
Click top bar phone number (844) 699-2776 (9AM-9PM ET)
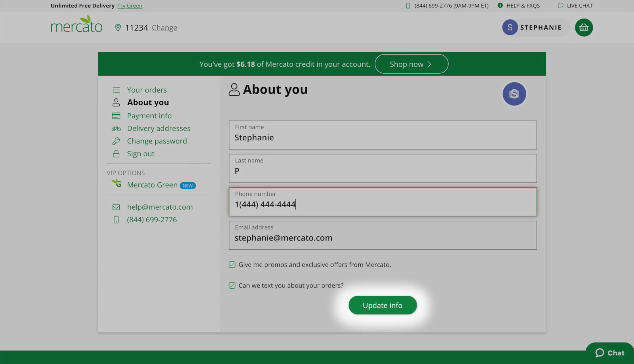point(451,5)
